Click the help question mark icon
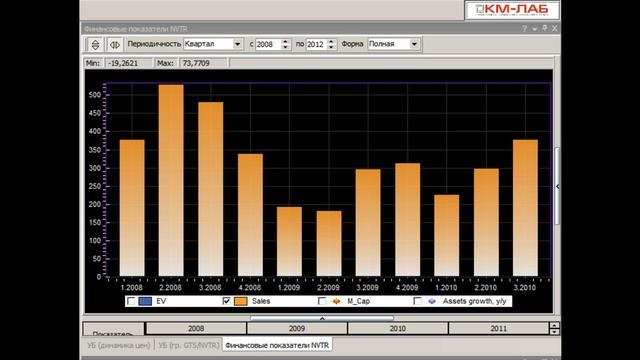 (x=524, y=28)
